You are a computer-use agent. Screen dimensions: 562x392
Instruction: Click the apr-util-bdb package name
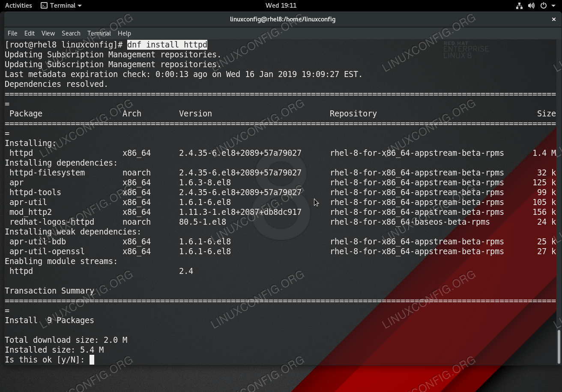(x=38, y=242)
